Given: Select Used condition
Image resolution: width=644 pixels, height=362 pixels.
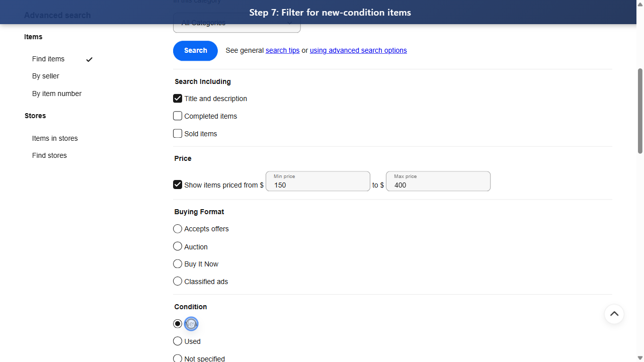Looking at the screenshot, I should (177, 341).
